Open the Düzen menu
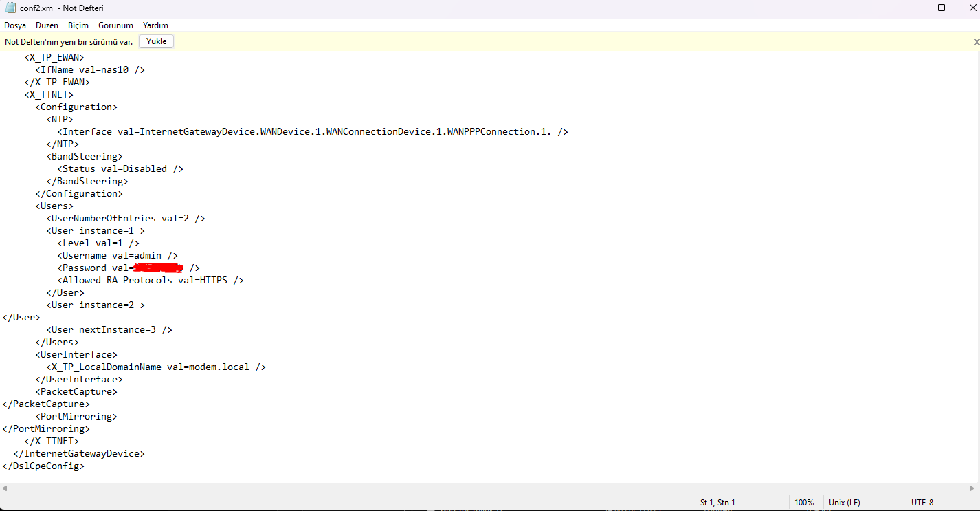 click(x=47, y=25)
